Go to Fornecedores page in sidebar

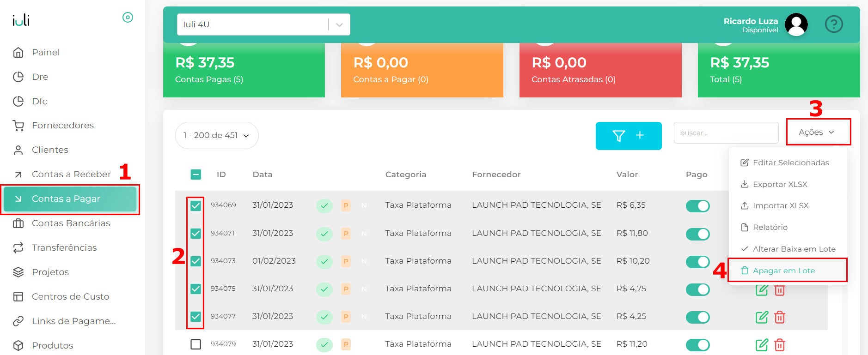coord(62,126)
